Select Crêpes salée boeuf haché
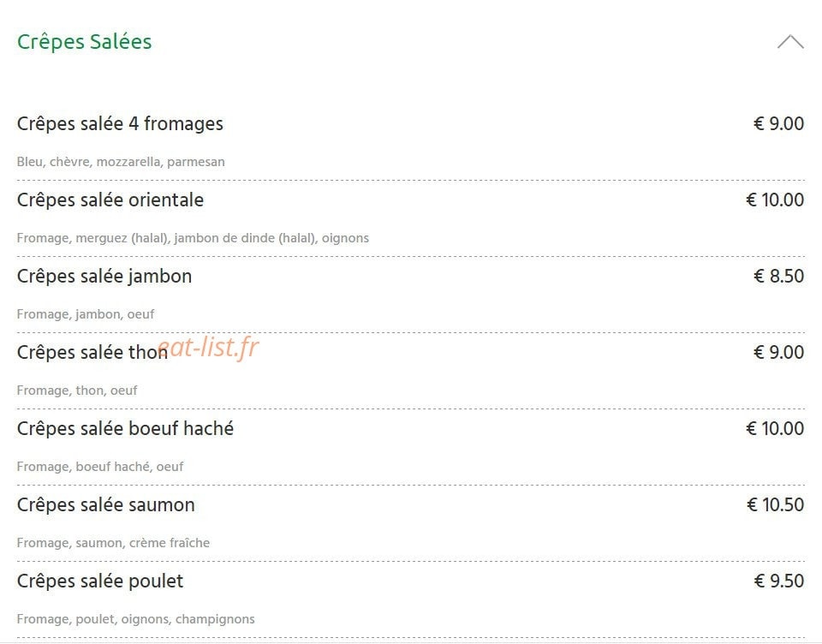This screenshot has width=822, height=644. coord(125,428)
